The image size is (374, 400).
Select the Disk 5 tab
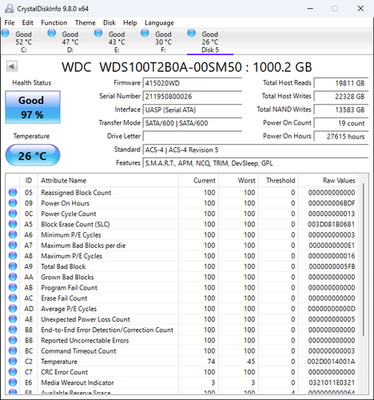pos(210,42)
